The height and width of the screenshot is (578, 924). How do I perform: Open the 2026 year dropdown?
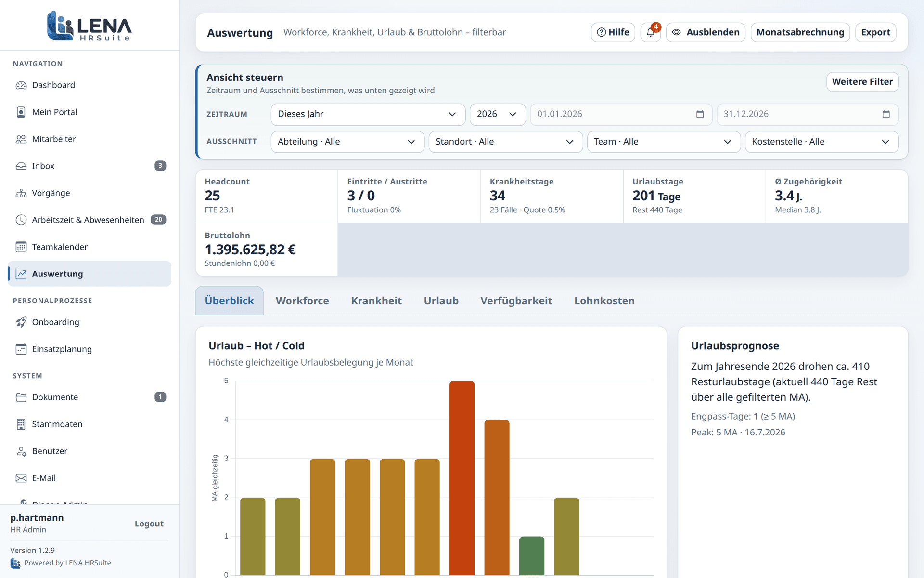pyautogui.click(x=498, y=115)
